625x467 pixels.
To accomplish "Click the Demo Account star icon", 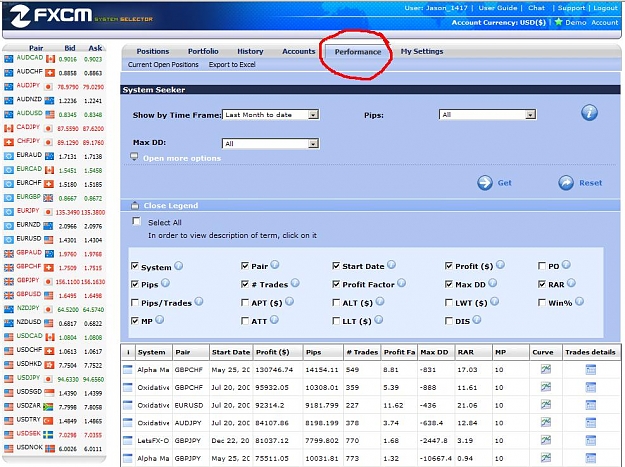I will (558, 22).
